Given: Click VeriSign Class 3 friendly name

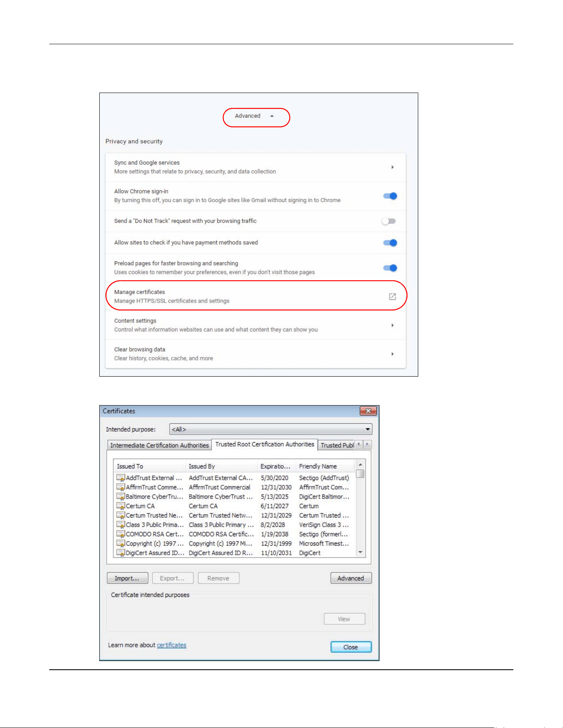Looking at the screenshot, I should pyautogui.click(x=324, y=525).
